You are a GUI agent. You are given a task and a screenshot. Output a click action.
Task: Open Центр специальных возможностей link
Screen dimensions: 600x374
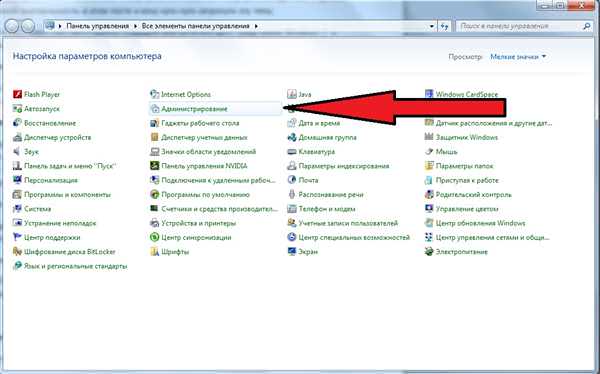(x=354, y=237)
